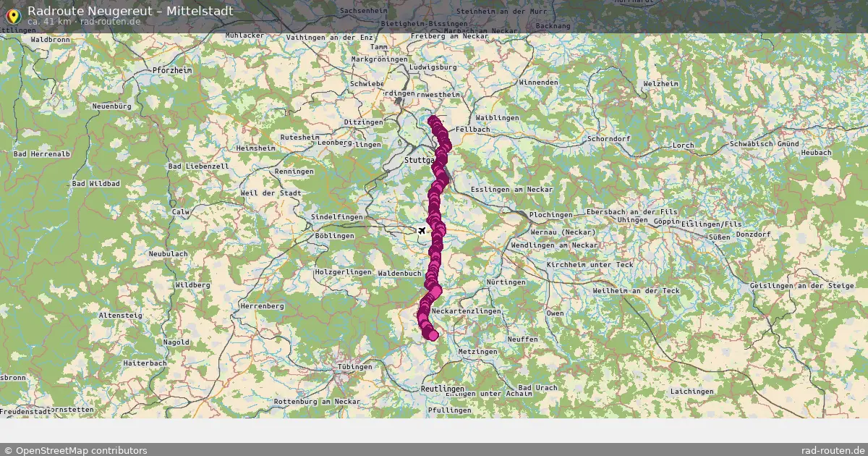Click the 'Nürtingen' map label
This screenshot has width=868, height=456.
[x=506, y=282]
